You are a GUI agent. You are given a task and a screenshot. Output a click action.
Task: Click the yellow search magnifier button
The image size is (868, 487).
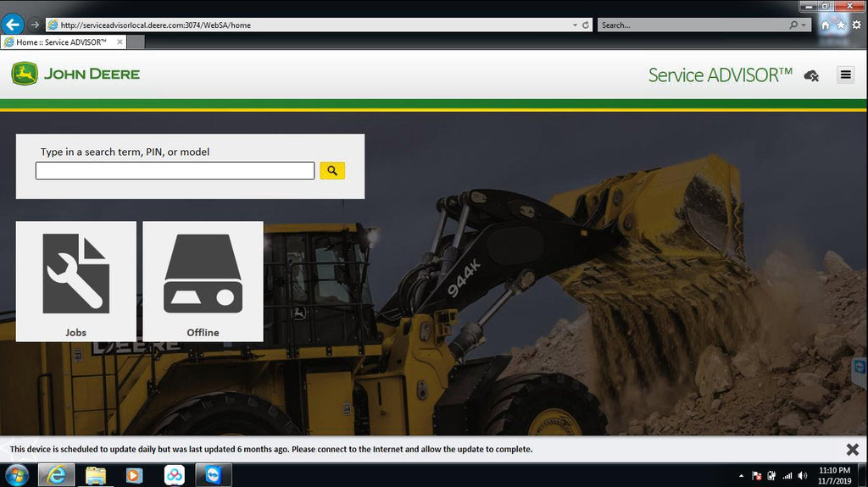tap(332, 170)
